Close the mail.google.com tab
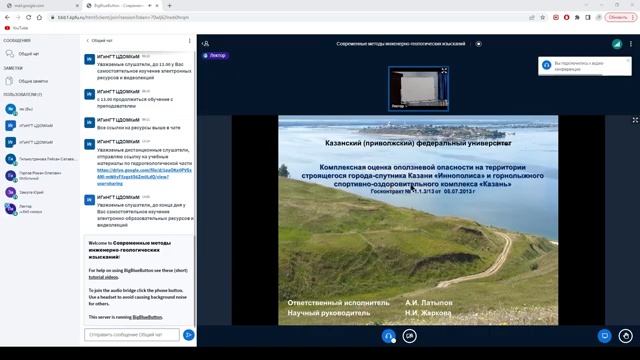The width and height of the screenshot is (640, 360). pos(77,6)
